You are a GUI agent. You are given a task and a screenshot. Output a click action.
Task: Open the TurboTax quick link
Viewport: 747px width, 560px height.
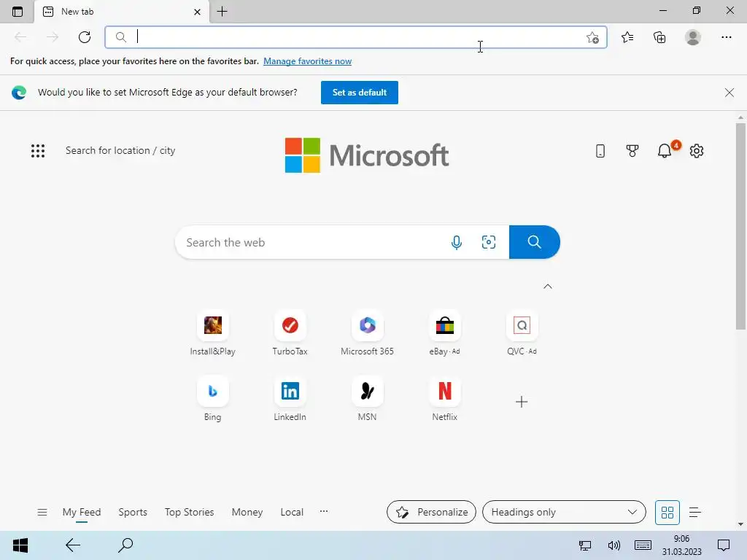click(290, 333)
